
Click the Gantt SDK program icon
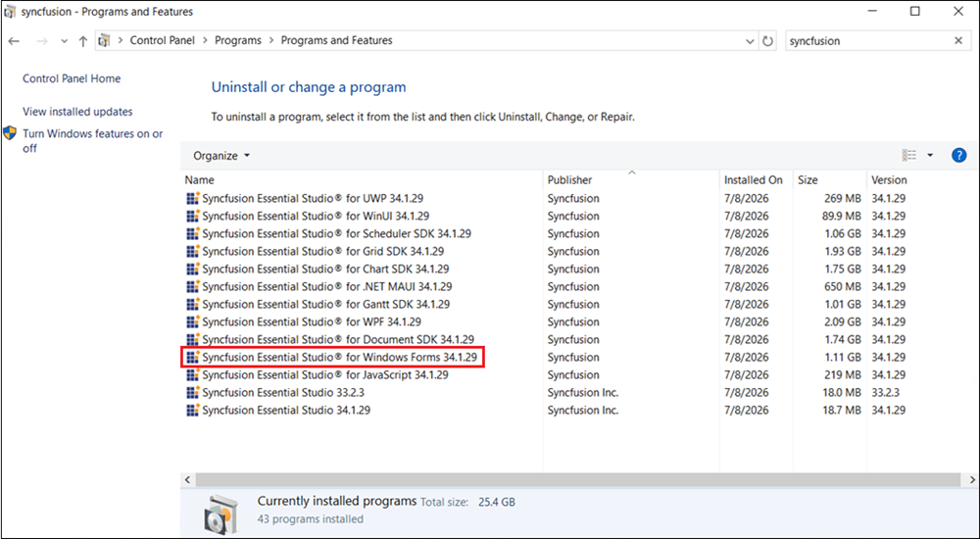point(193,304)
